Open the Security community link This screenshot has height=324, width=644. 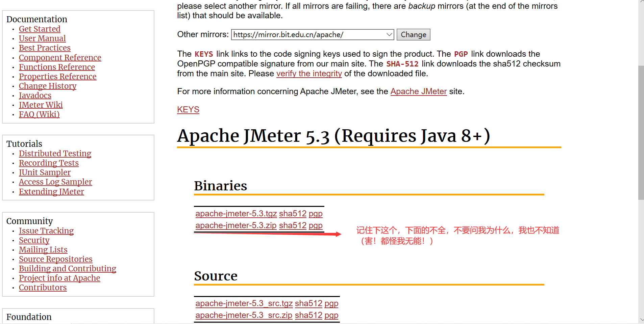[34, 240]
